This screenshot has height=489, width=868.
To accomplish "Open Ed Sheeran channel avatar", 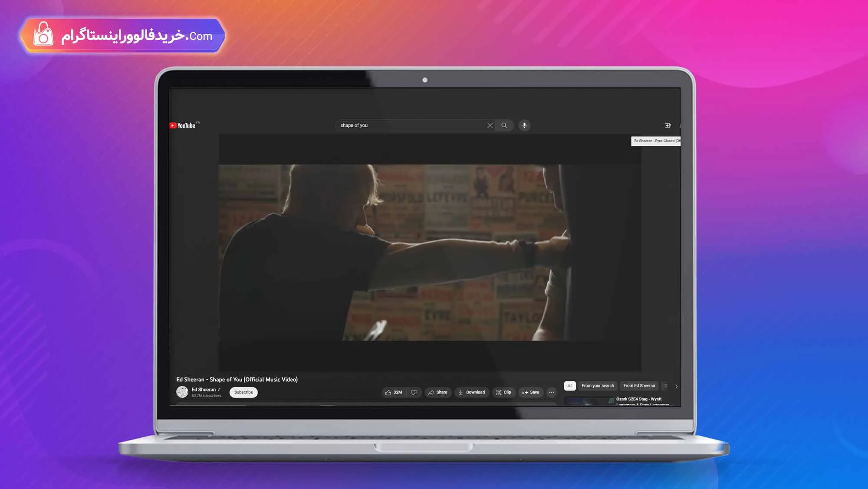I will coord(182,392).
